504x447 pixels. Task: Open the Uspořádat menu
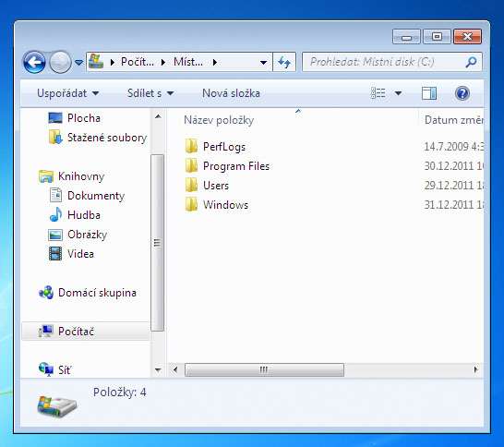click(x=67, y=93)
